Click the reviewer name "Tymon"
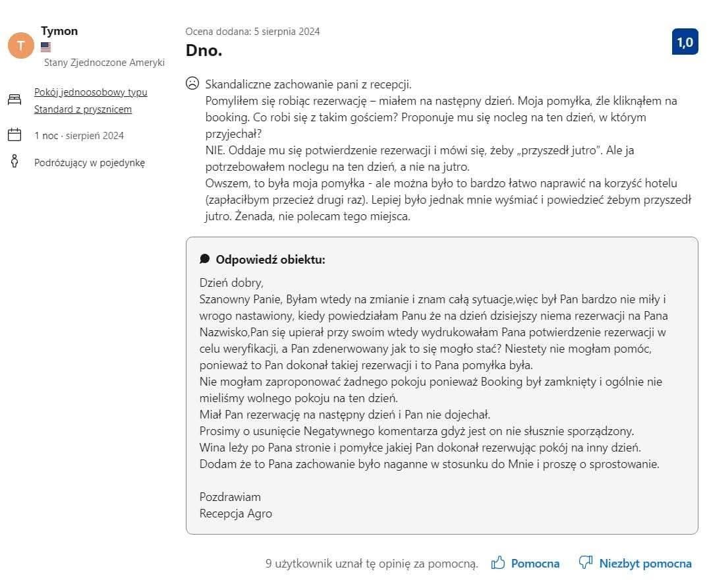This screenshot has height=588, width=709. pos(59,31)
